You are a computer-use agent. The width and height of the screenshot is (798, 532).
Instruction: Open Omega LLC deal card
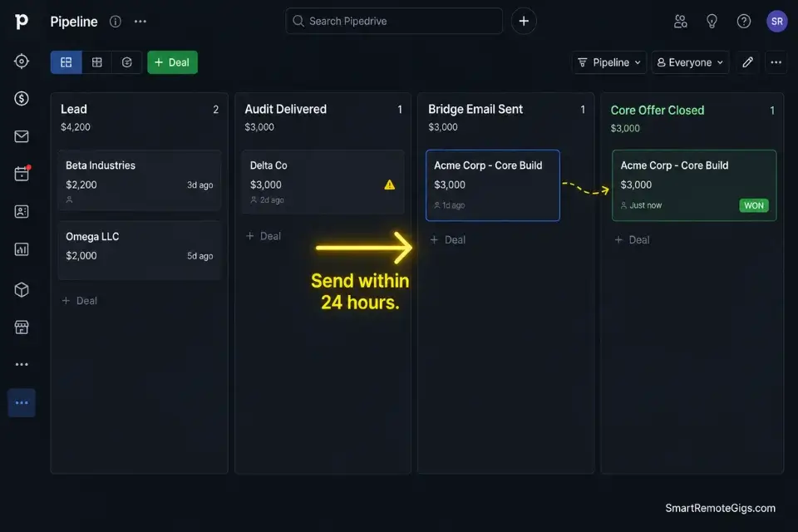pyautogui.click(x=140, y=250)
